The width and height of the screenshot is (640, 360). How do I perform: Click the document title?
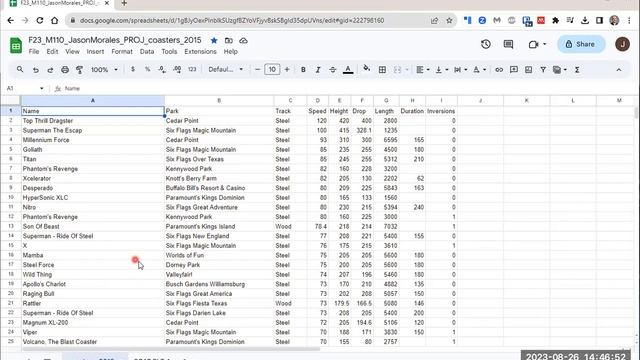pyautogui.click(x=115, y=40)
